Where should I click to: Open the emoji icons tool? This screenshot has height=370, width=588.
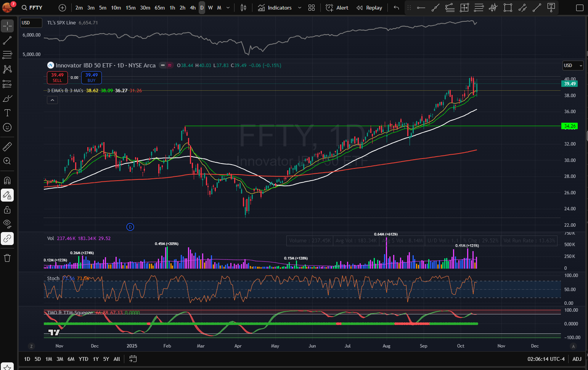(7, 127)
